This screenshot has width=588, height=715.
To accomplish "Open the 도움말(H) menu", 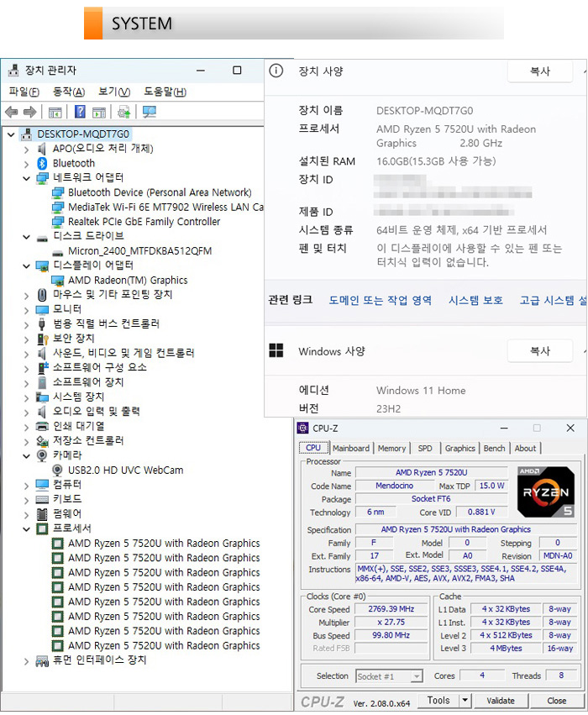I will point(165,92).
